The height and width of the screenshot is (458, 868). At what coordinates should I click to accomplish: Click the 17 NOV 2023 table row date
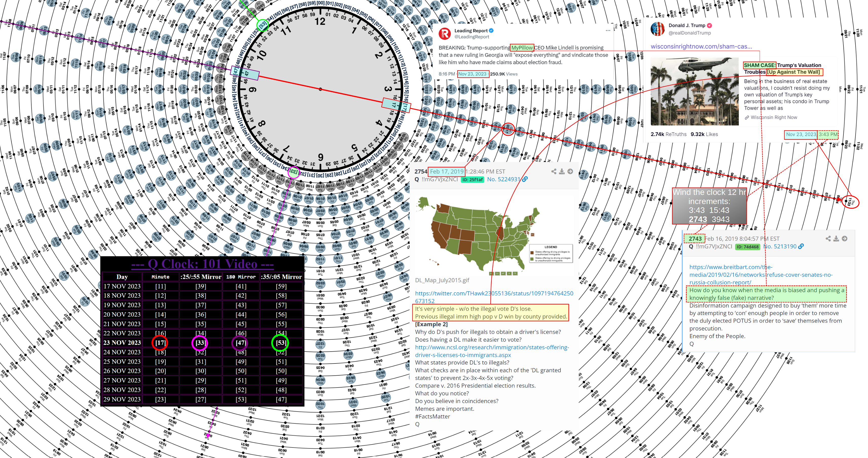[x=122, y=286]
